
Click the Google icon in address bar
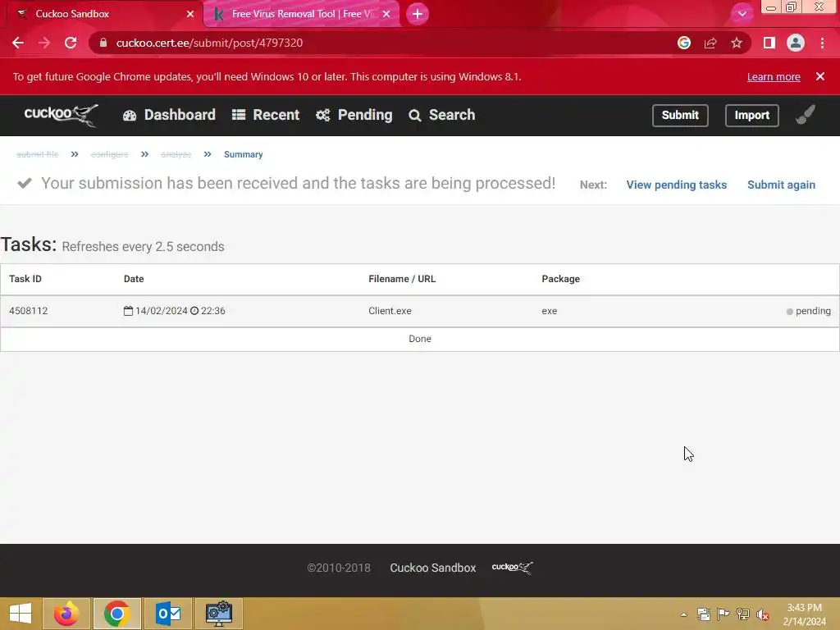pos(683,43)
